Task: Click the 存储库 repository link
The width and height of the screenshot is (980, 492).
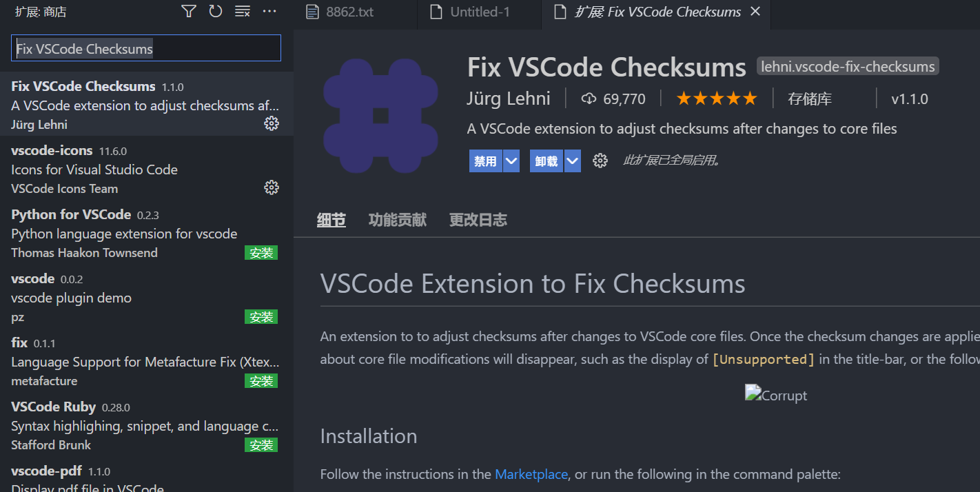Action: pos(810,99)
